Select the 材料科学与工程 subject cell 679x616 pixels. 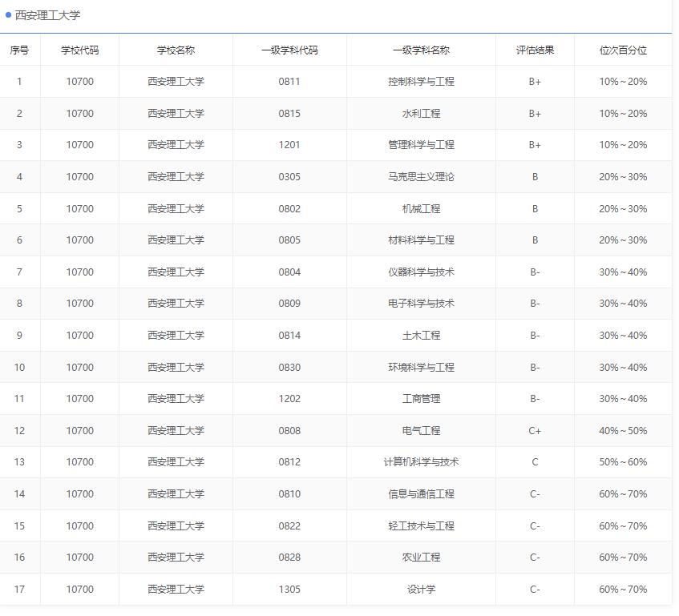[x=421, y=240]
